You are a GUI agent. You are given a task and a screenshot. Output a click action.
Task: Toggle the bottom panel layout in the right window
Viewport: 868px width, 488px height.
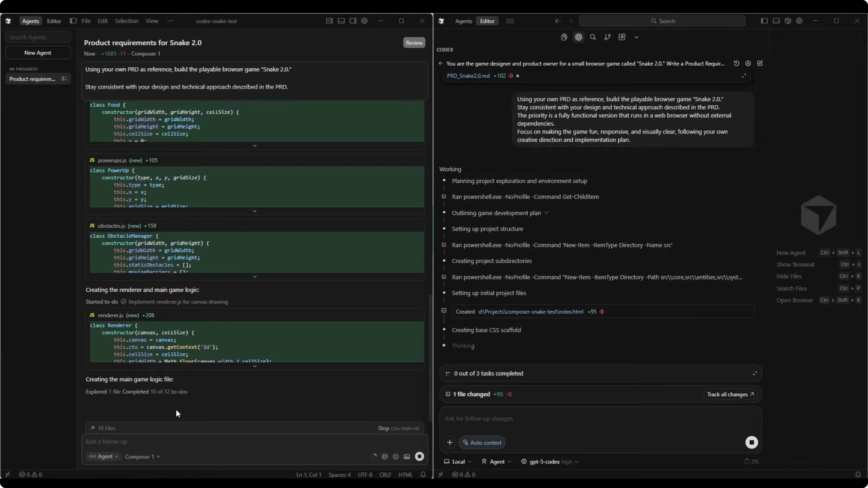tap(776, 21)
